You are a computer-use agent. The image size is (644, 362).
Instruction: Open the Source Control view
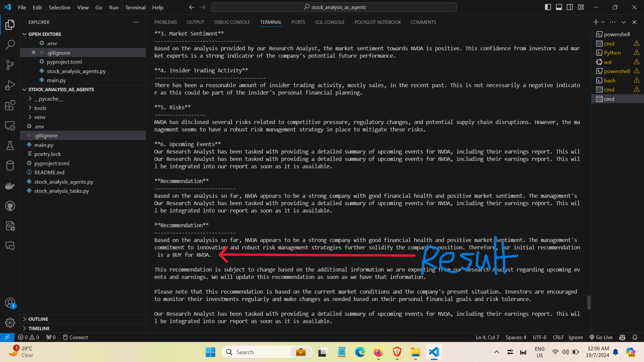[x=10, y=65]
